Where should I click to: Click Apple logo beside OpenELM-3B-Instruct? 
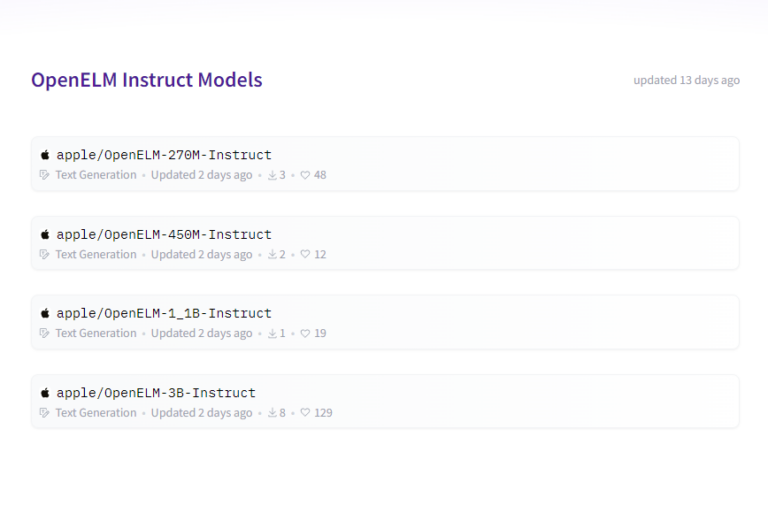[x=45, y=393]
